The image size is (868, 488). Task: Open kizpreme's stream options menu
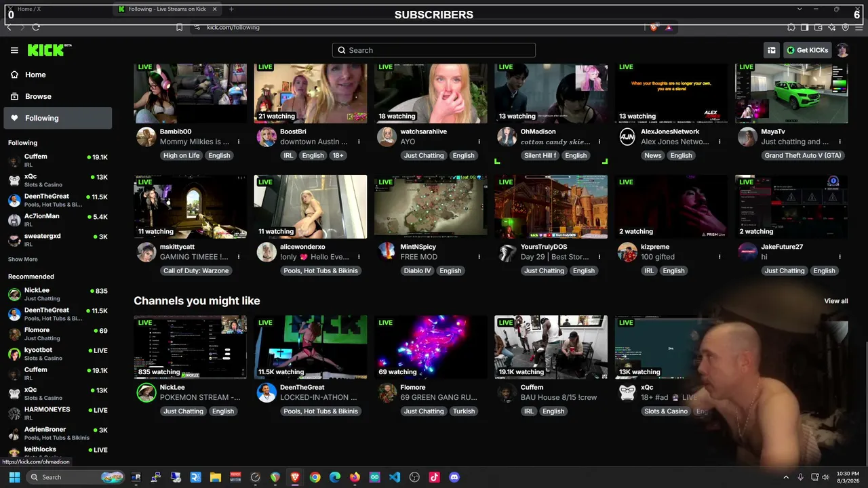[x=719, y=257]
